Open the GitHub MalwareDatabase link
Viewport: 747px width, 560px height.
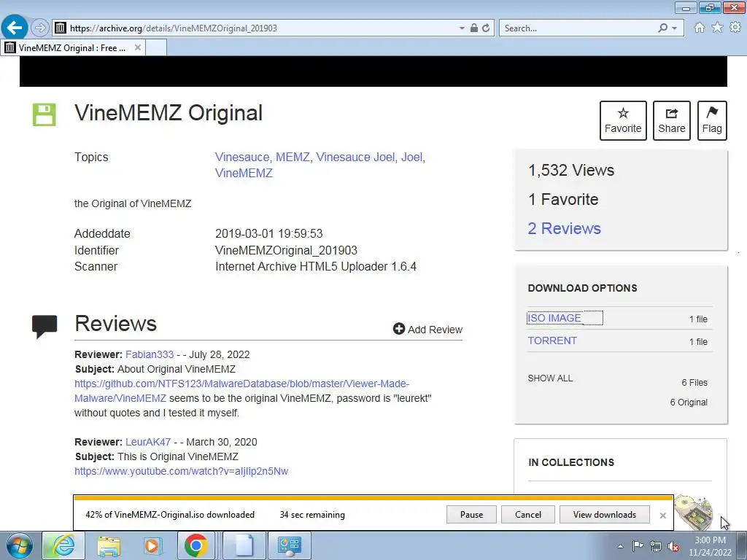click(x=241, y=391)
